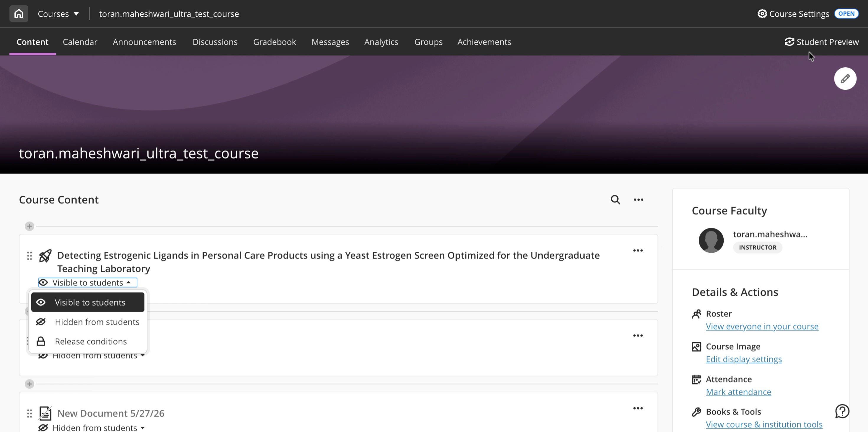Open ellipsis menu for the middle hidden item

click(x=637, y=336)
